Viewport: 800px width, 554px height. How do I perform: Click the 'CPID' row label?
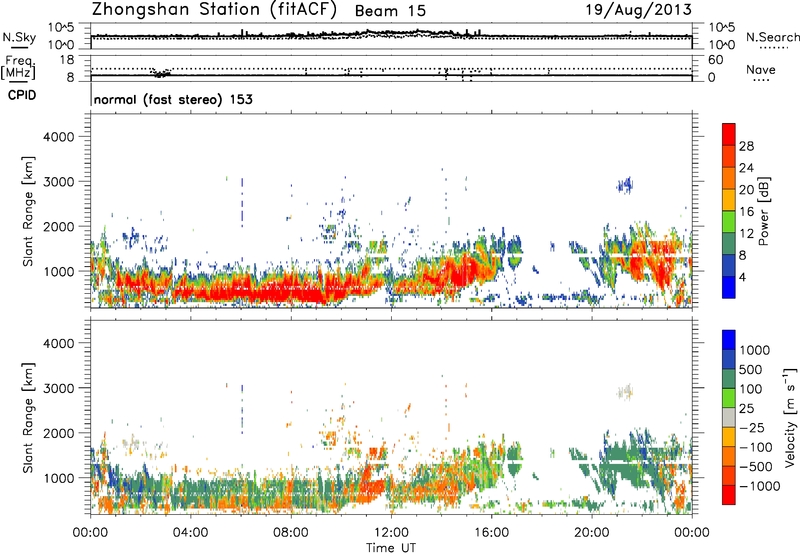(22, 95)
